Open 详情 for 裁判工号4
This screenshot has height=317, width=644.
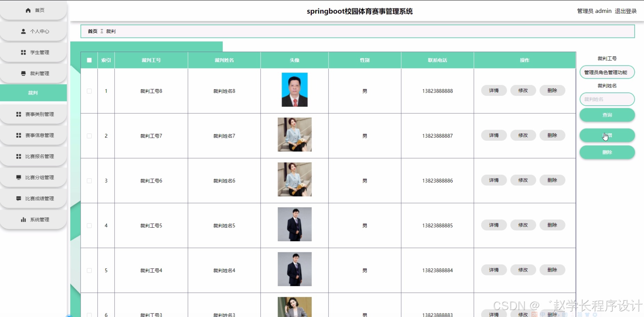click(x=494, y=270)
